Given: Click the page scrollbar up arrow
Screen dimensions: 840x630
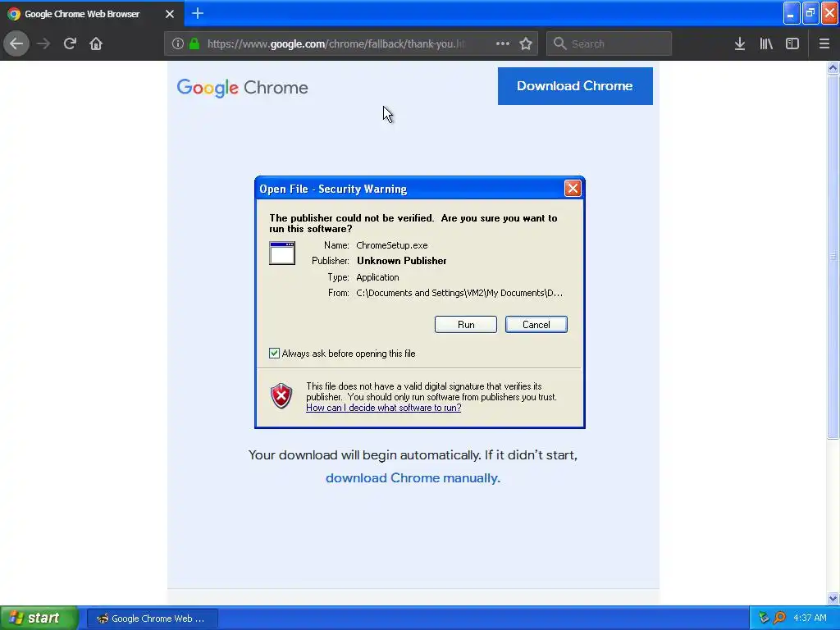Looking at the screenshot, I should click(x=833, y=67).
